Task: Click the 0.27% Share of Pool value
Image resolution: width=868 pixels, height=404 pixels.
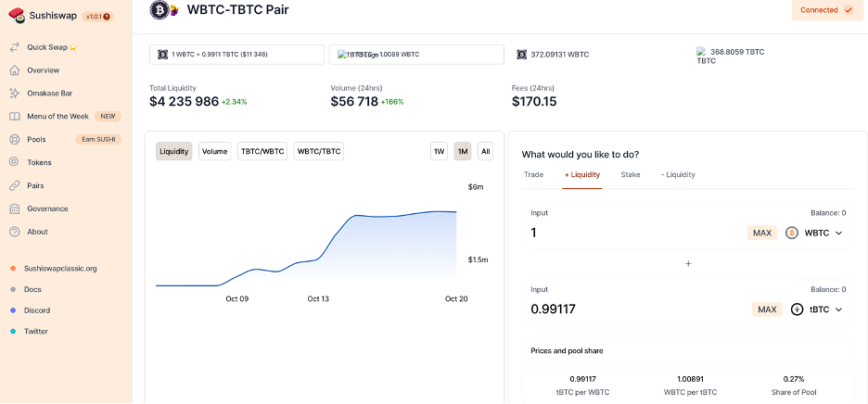Action: point(793,379)
